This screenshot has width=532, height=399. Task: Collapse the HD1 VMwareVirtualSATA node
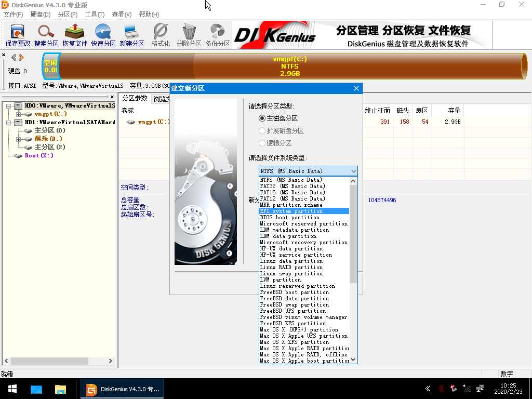tap(8, 123)
